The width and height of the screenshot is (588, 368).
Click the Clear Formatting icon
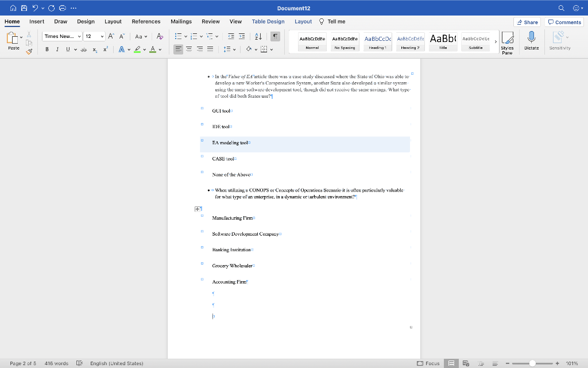click(160, 36)
